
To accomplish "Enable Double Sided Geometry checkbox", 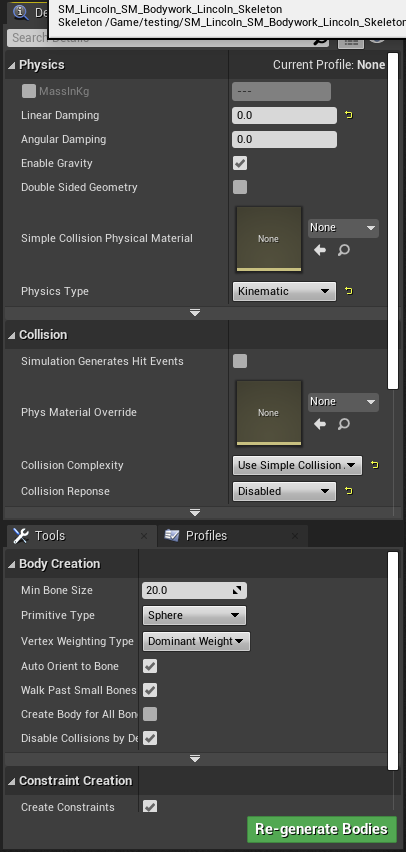I will (240, 187).
